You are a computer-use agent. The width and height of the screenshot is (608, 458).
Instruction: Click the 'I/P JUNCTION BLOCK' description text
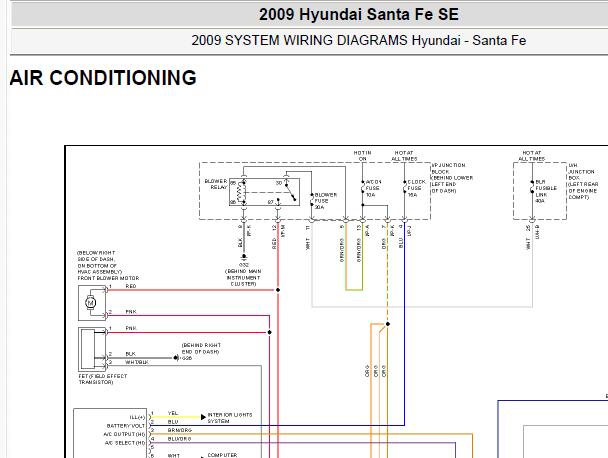(x=452, y=178)
